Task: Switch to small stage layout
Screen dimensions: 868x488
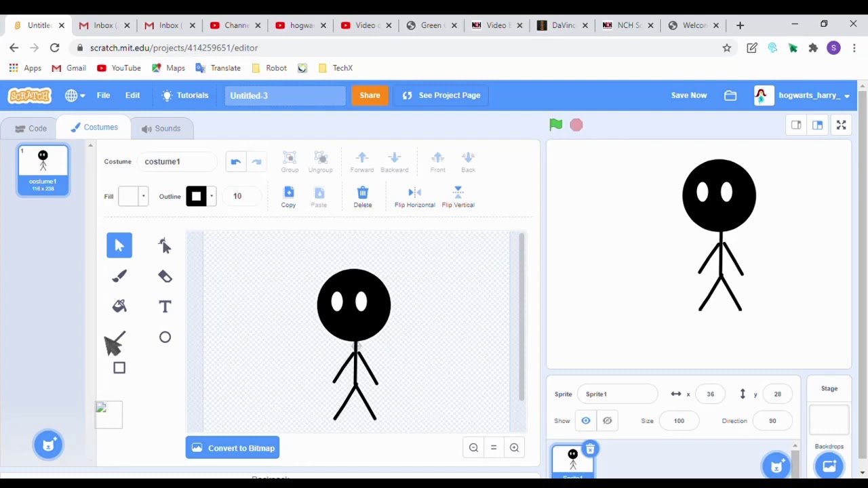Action: pyautogui.click(x=796, y=125)
